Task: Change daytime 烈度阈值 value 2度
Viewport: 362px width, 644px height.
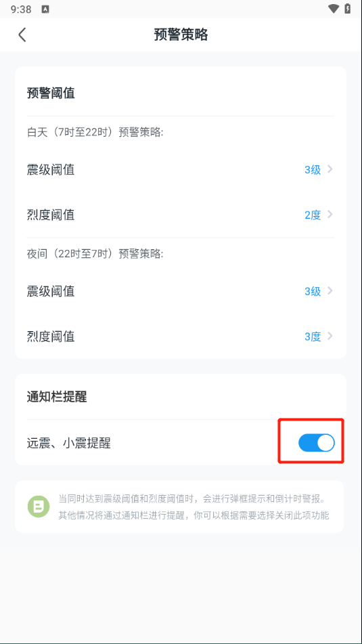Action: click(313, 215)
